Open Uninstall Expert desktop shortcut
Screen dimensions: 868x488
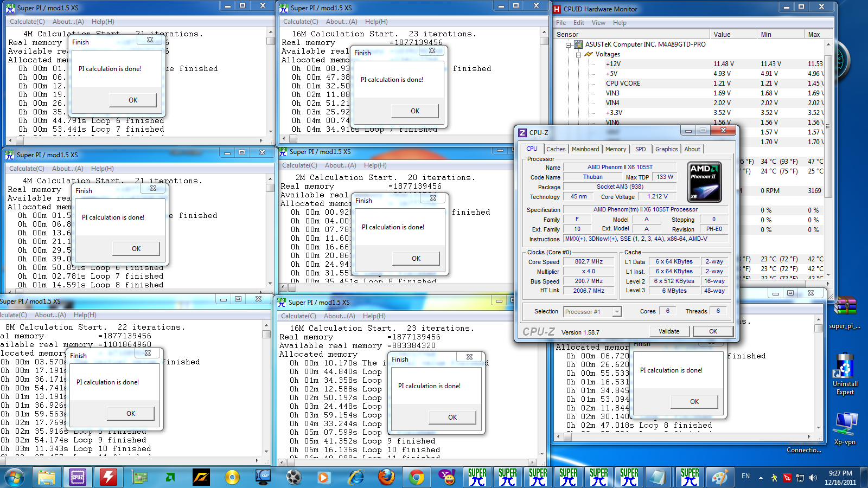[x=845, y=374]
